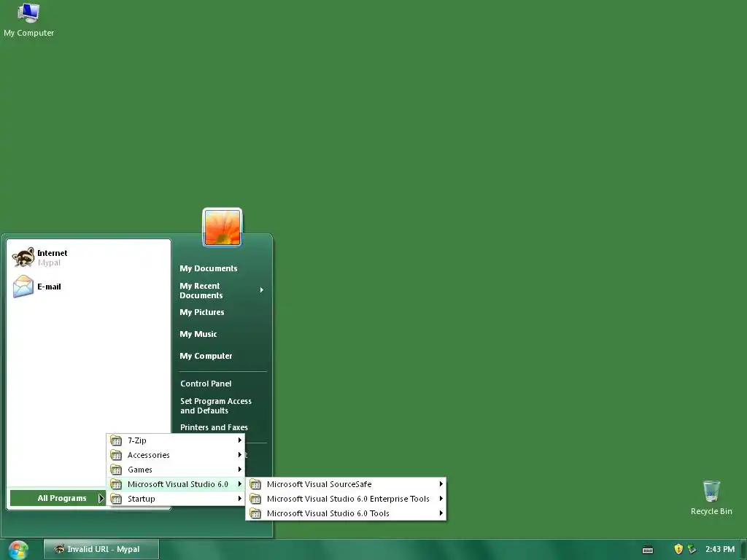747x560 pixels.
Task: Click the Internet Mypal text entry
Action: tap(52, 257)
